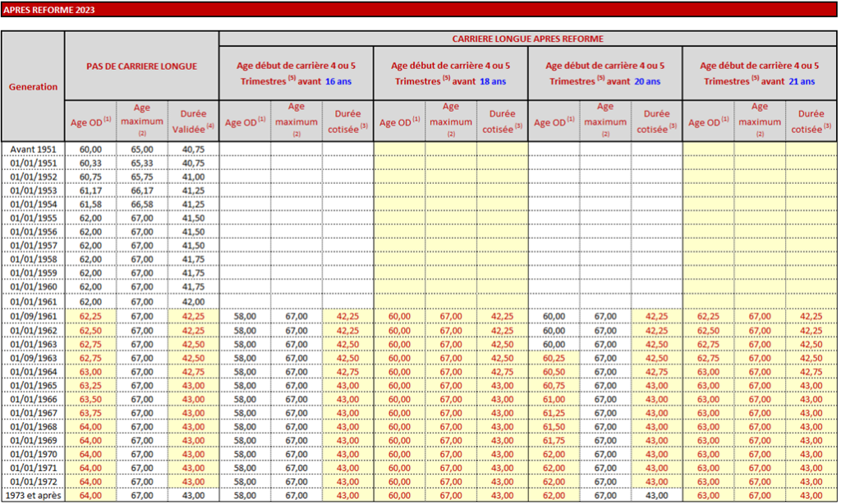Image resolution: width=841 pixels, height=504 pixels.
Task: Click '42,75' Durée Validée in 01/01/1964 row
Action: click(x=193, y=372)
